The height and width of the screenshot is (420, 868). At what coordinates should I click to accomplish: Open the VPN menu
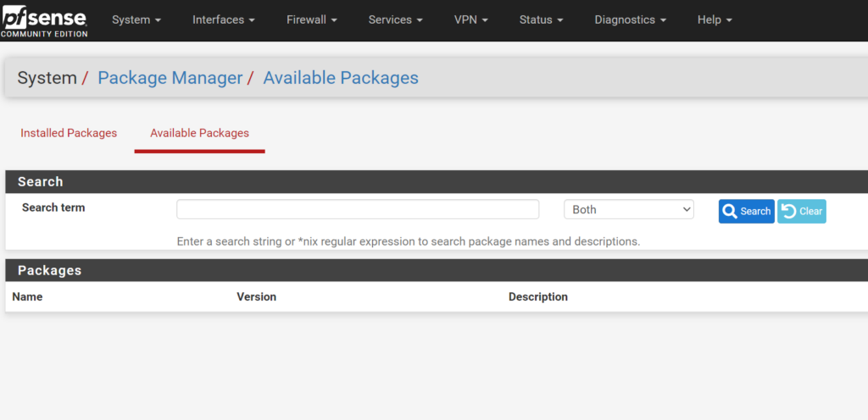click(x=471, y=19)
